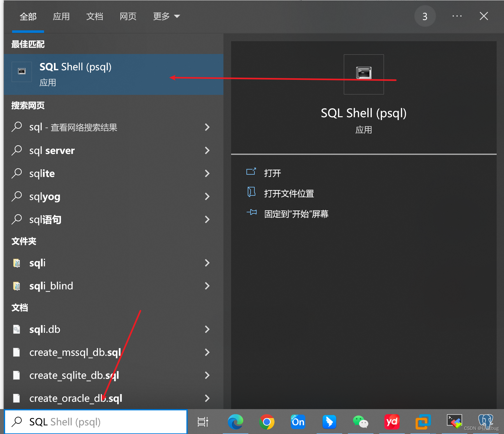Image resolution: width=504 pixels, height=434 pixels.
Task: Switch to the 网页 tab
Action: (128, 17)
